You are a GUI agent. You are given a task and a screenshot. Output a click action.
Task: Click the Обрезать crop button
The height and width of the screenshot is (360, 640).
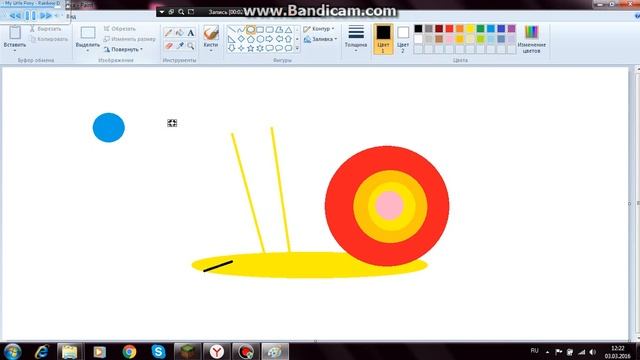click(120, 29)
